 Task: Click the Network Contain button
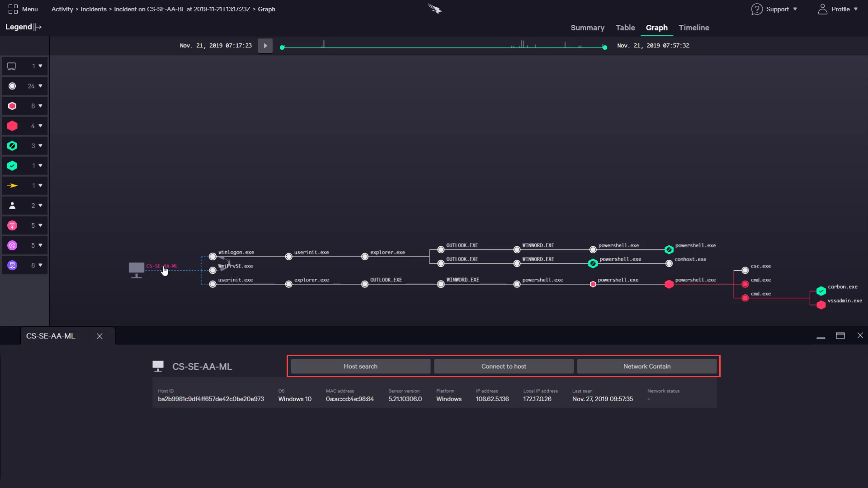pyautogui.click(x=647, y=366)
